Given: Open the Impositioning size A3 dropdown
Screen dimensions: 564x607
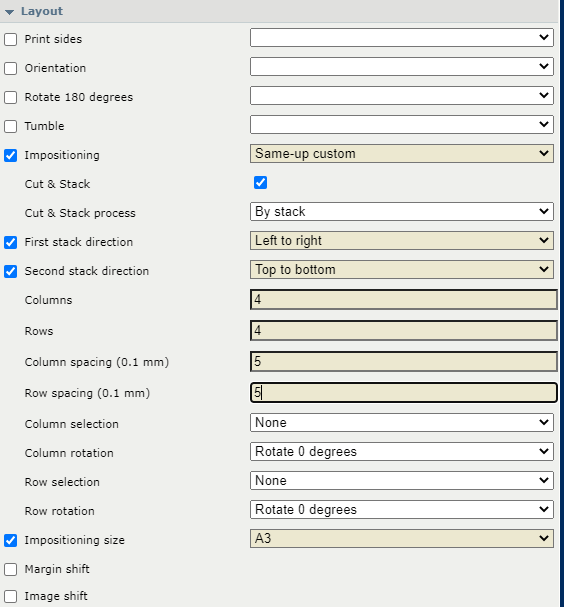Looking at the screenshot, I should point(402,538).
